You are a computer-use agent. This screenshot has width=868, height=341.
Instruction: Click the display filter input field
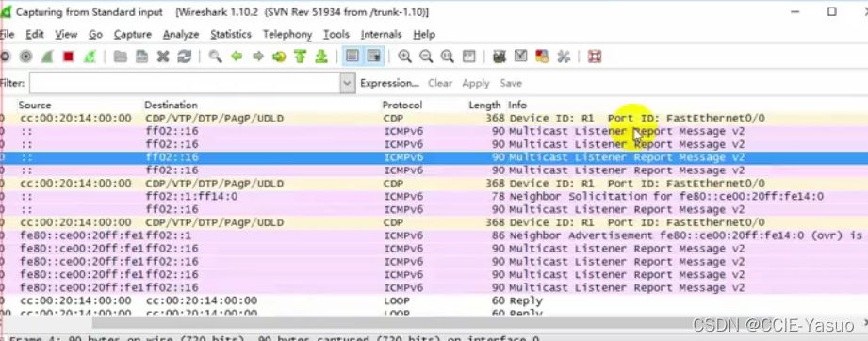point(185,83)
